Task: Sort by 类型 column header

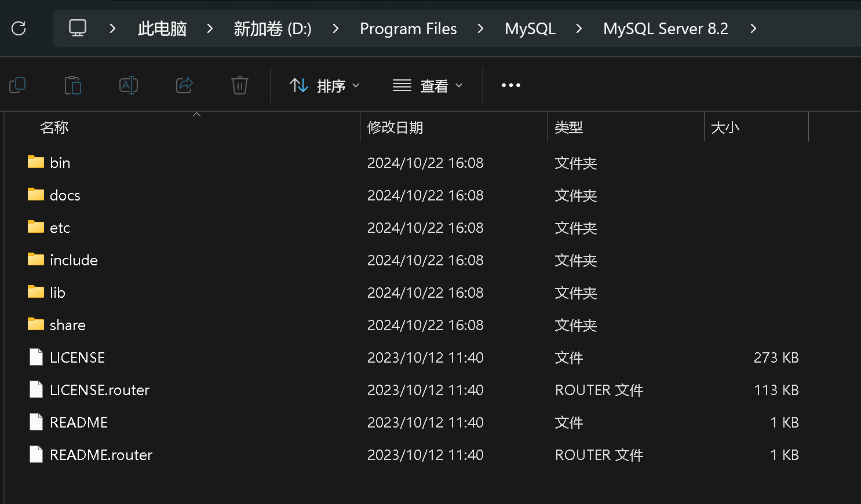Action: point(568,127)
